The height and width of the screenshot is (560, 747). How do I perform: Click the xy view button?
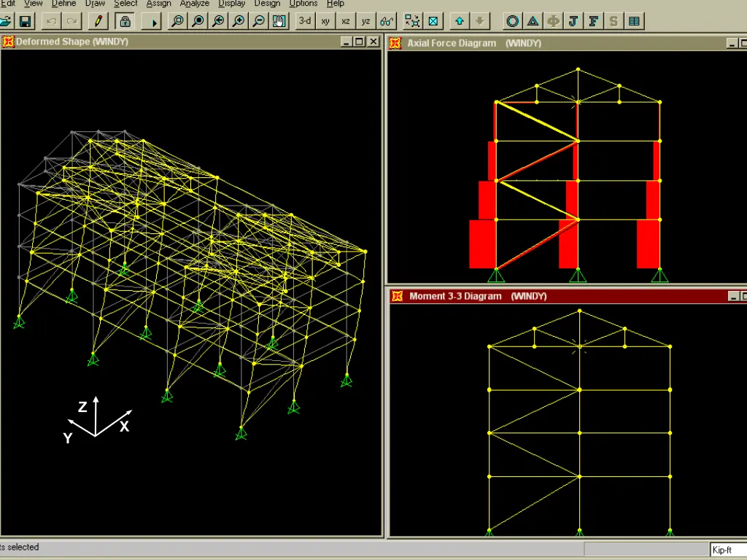pyautogui.click(x=325, y=22)
